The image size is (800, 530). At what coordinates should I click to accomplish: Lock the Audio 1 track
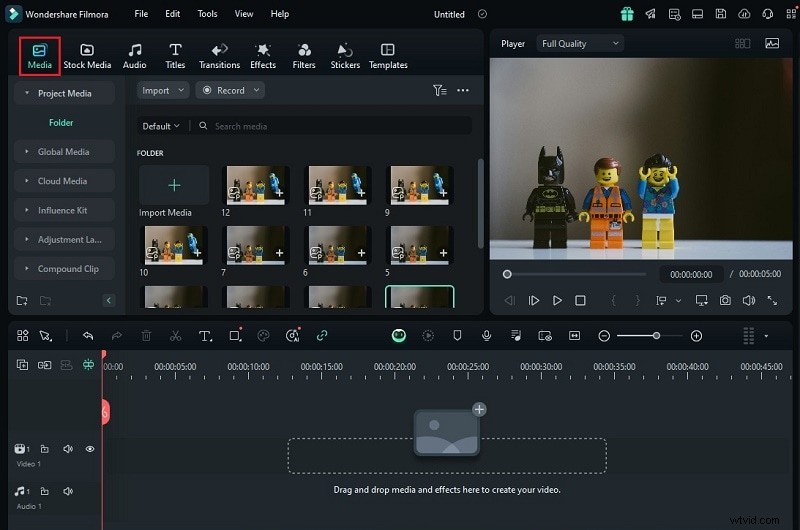point(45,491)
